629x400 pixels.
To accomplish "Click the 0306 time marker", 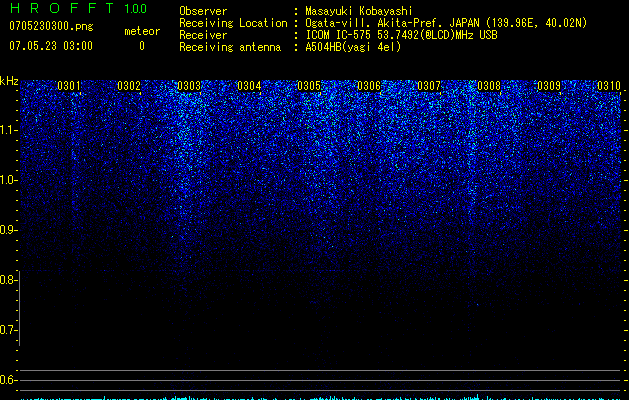I will pos(369,86).
